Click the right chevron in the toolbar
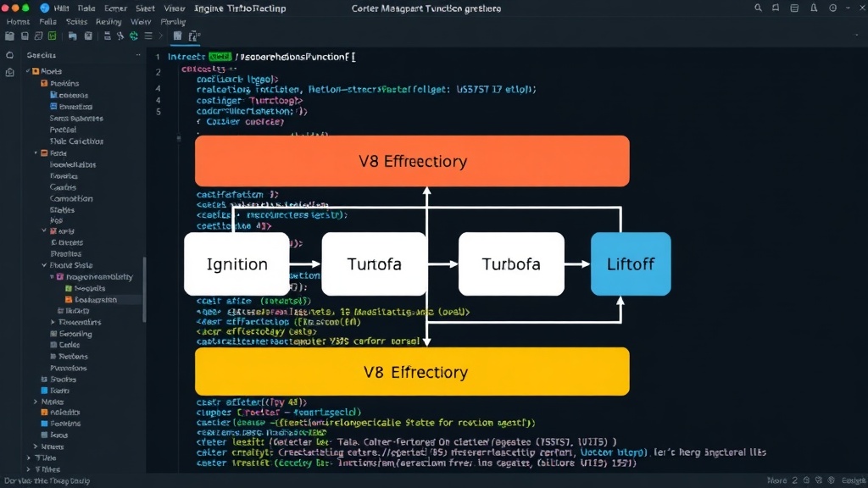 pyautogui.click(x=160, y=36)
